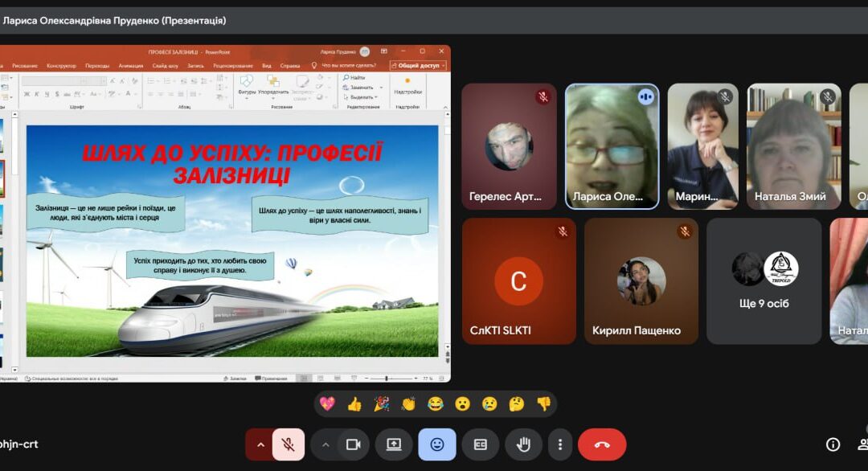Open the 'Ще 9 осіб' participants tile

[x=764, y=281]
